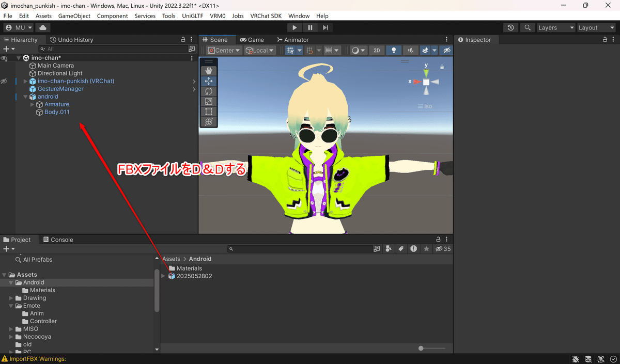Toggle 2D view mode in the Scene
The width and height of the screenshot is (620, 364).
point(377,50)
